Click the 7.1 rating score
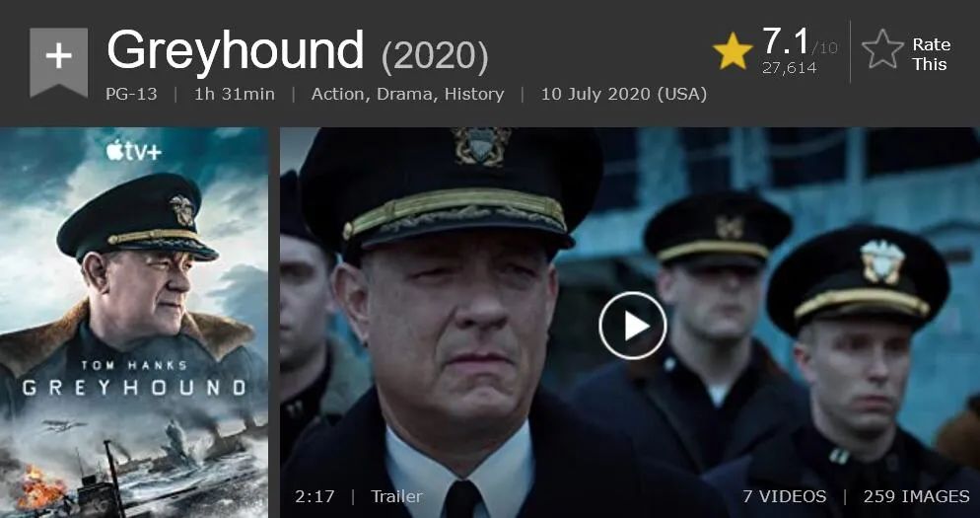 pos(786,41)
